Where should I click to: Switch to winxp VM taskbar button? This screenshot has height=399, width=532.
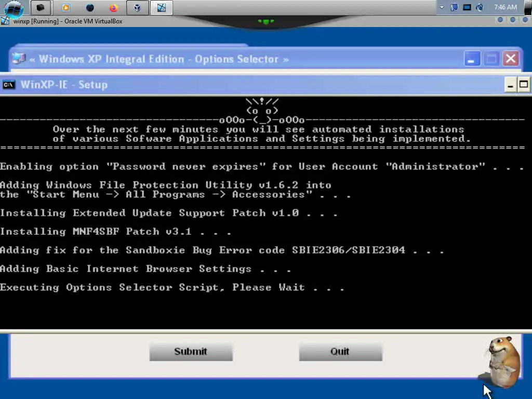tap(161, 7)
